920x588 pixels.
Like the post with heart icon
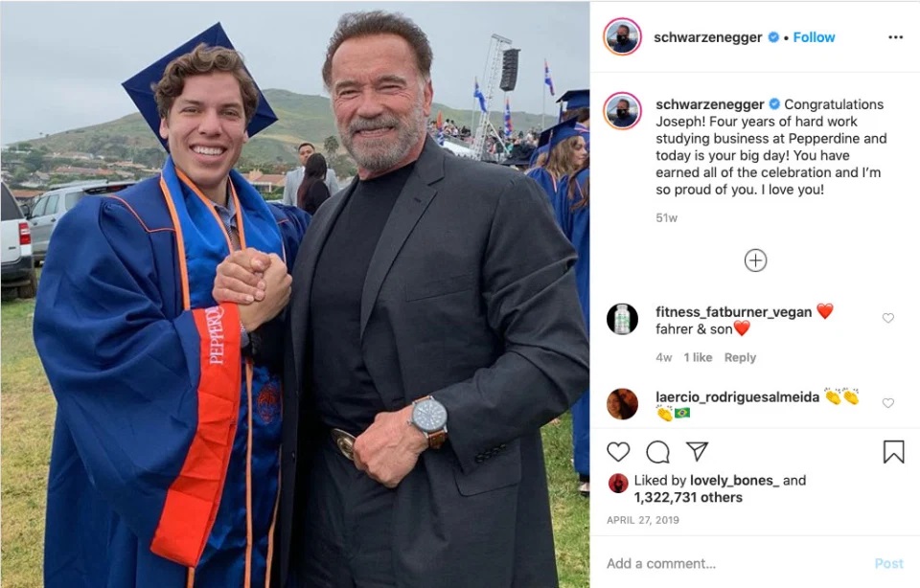pyautogui.click(x=619, y=452)
